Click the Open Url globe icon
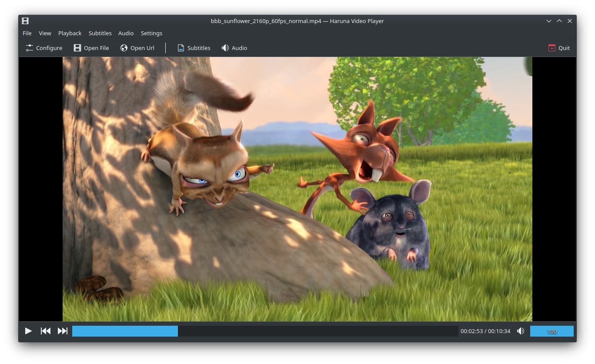Screen dimensions: 595x364 click(x=124, y=48)
